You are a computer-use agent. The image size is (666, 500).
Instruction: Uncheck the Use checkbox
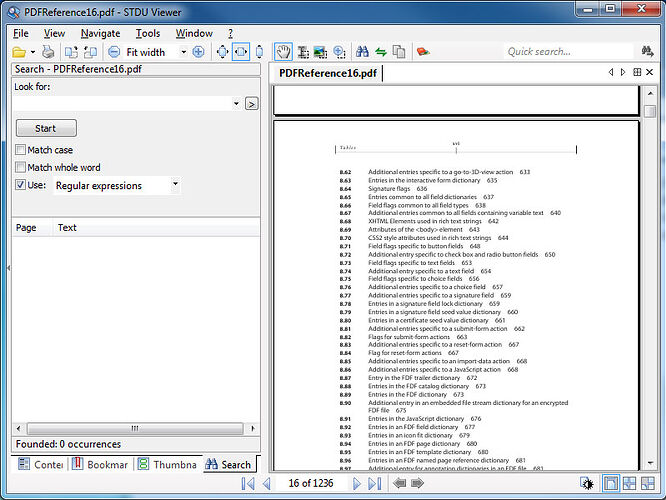click(20, 184)
